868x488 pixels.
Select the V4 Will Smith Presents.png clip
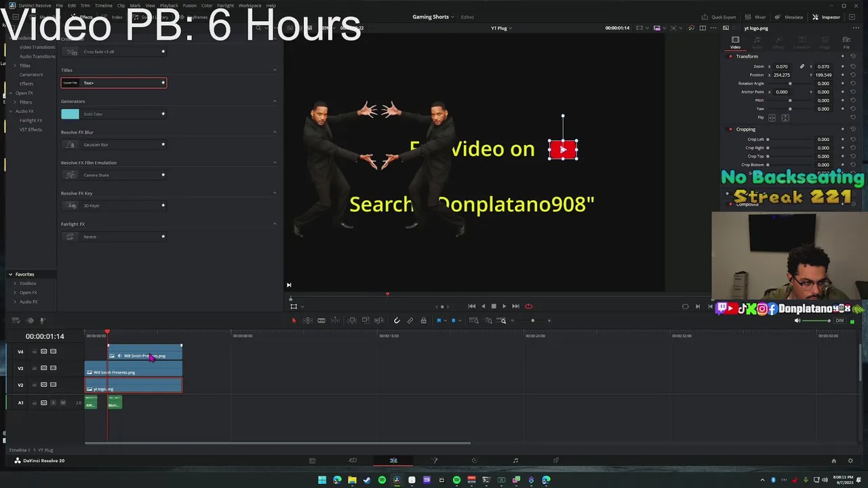click(x=144, y=352)
